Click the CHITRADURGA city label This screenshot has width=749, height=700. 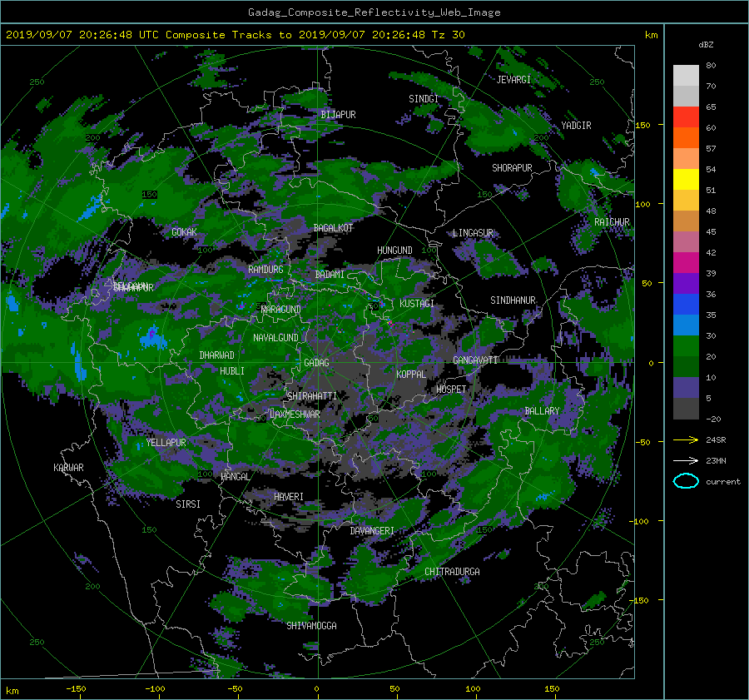pos(452,572)
